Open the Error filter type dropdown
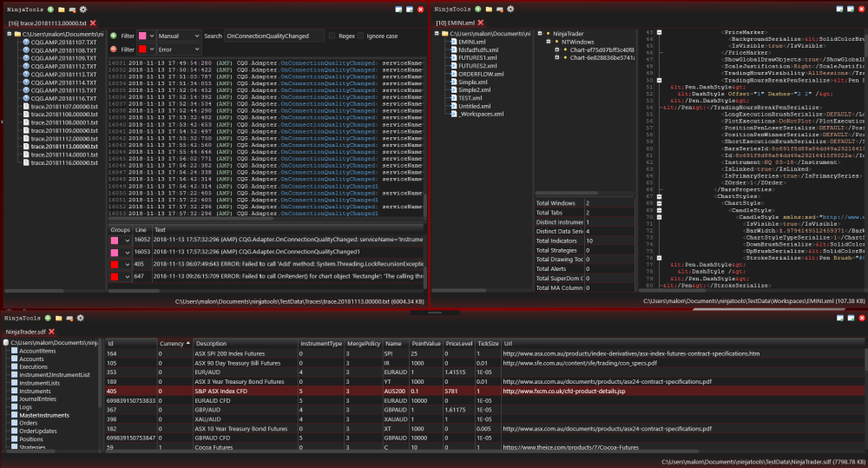Screen dimensions: 868x468 (x=179, y=49)
